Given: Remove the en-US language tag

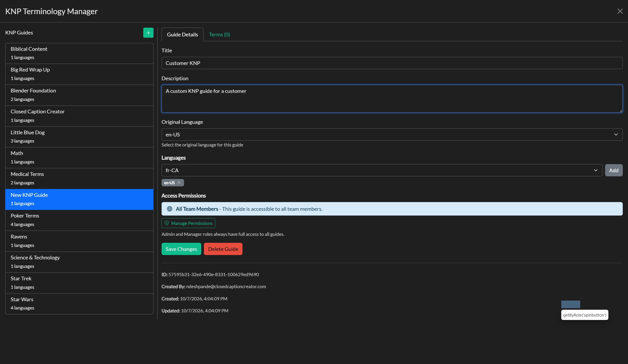Looking at the screenshot, I should coord(179,183).
